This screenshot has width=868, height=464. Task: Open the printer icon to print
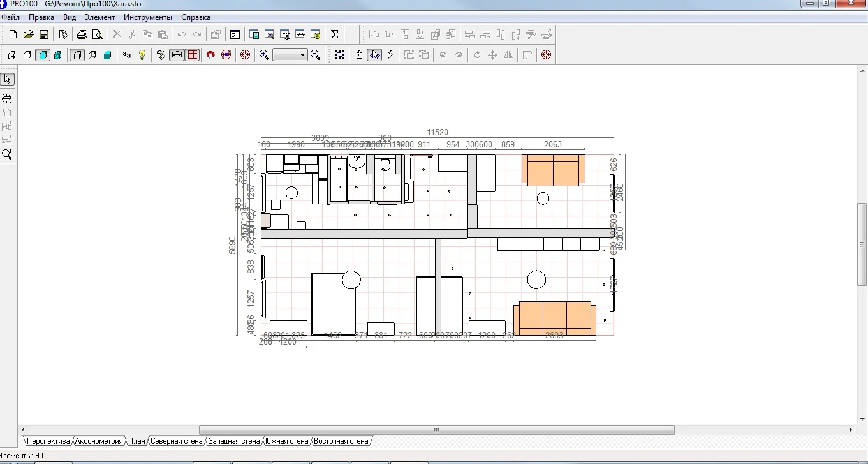[x=82, y=34]
